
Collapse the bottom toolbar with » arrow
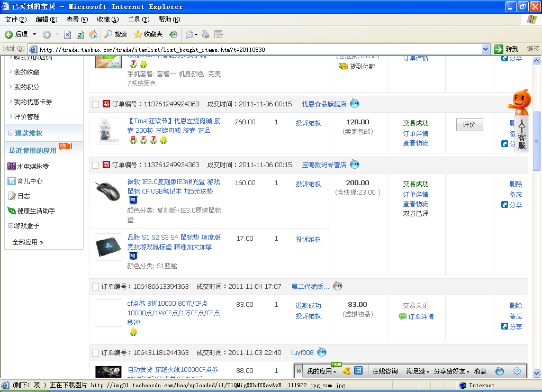coord(299,371)
